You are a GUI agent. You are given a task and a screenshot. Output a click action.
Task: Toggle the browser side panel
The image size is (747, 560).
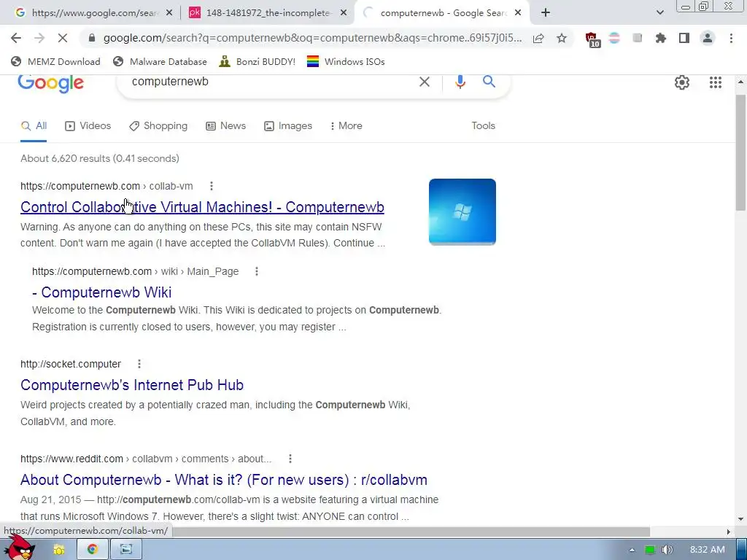[684, 38]
